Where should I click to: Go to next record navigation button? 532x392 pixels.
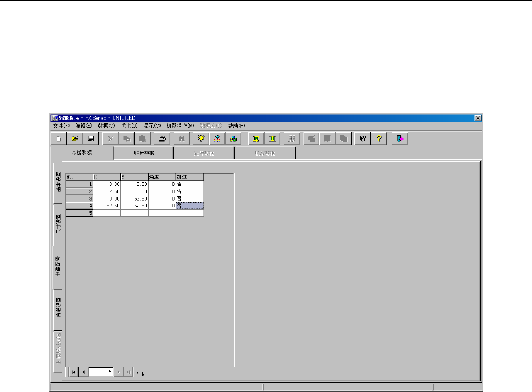tap(118, 372)
